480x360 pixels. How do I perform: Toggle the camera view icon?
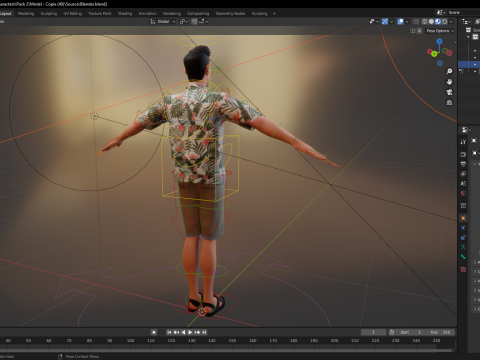449,92
